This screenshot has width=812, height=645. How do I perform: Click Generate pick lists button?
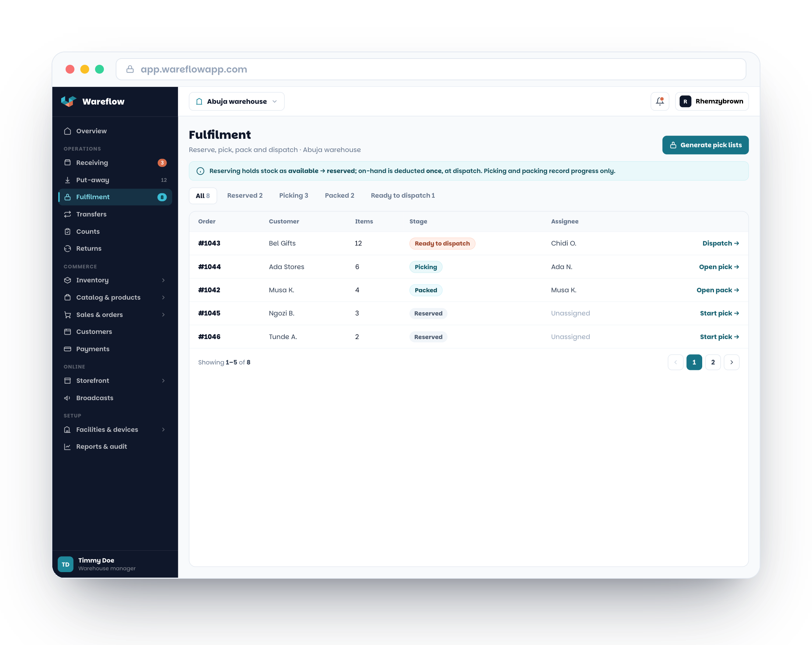(705, 145)
